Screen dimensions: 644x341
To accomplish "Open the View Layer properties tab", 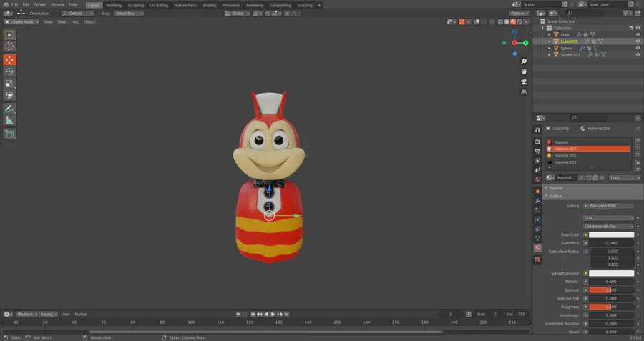I will pyautogui.click(x=537, y=160).
